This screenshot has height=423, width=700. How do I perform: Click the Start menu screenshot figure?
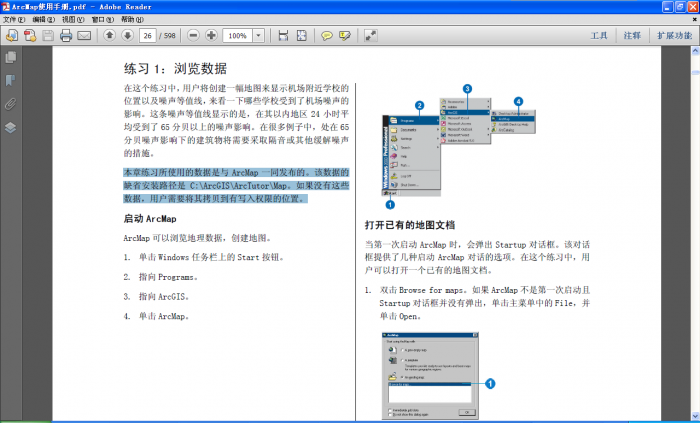tap(458, 146)
